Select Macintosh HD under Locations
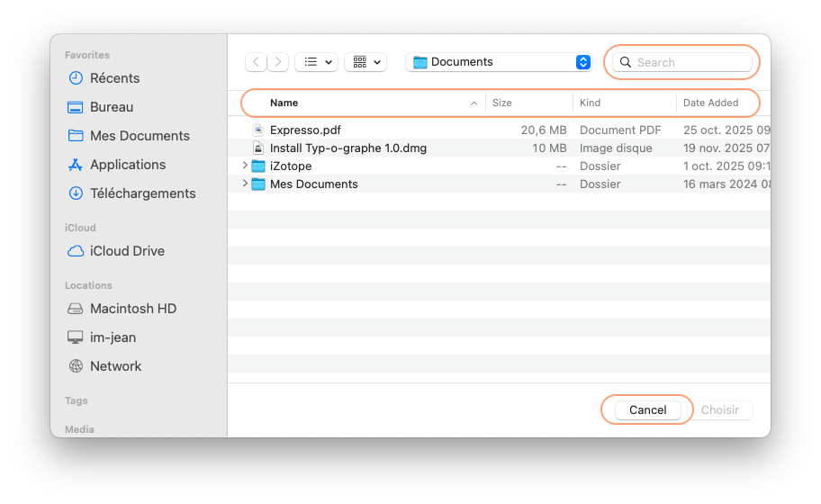 coord(132,309)
